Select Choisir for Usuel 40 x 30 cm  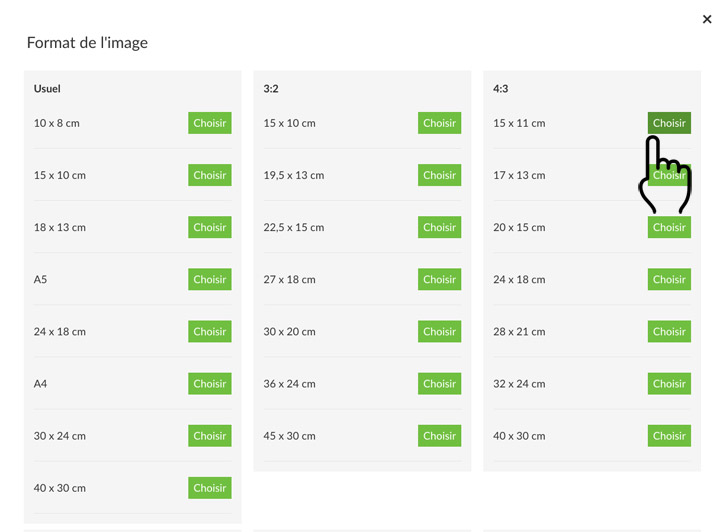[209, 488]
